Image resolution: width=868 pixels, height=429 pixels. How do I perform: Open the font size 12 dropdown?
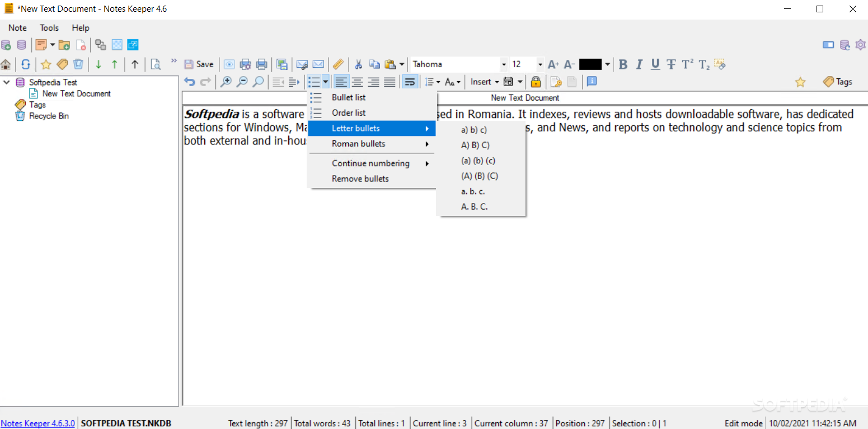pyautogui.click(x=540, y=64)
